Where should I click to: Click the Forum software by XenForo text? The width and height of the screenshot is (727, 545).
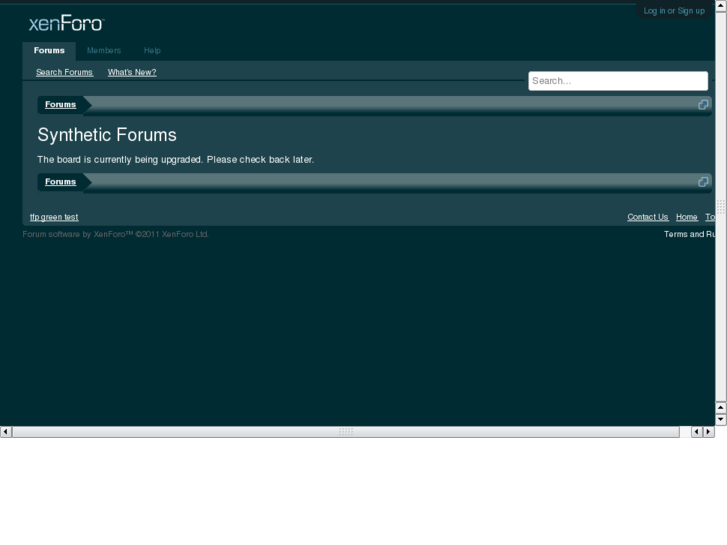[115, 234]
